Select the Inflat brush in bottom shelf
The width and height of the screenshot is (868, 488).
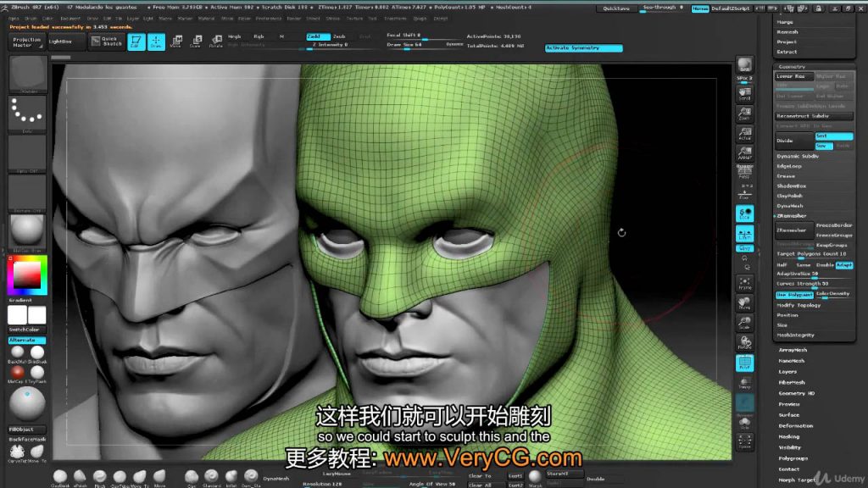click(231, 478)
